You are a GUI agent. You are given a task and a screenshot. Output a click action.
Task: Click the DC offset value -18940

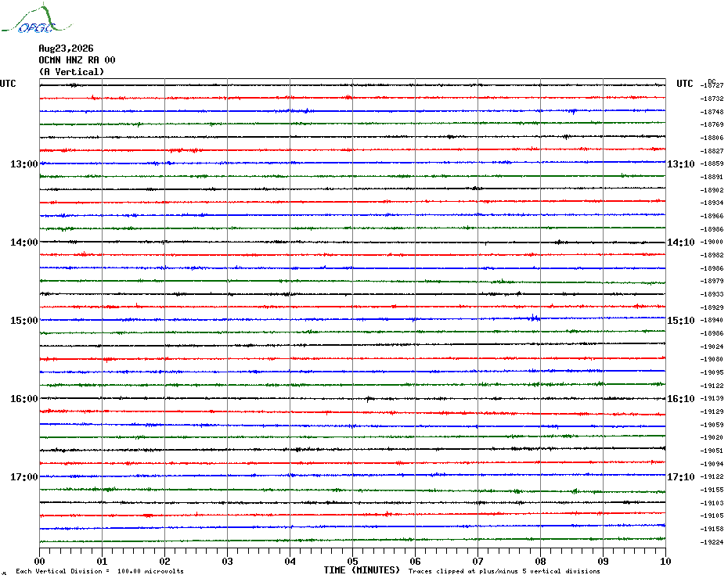[712, 320]
